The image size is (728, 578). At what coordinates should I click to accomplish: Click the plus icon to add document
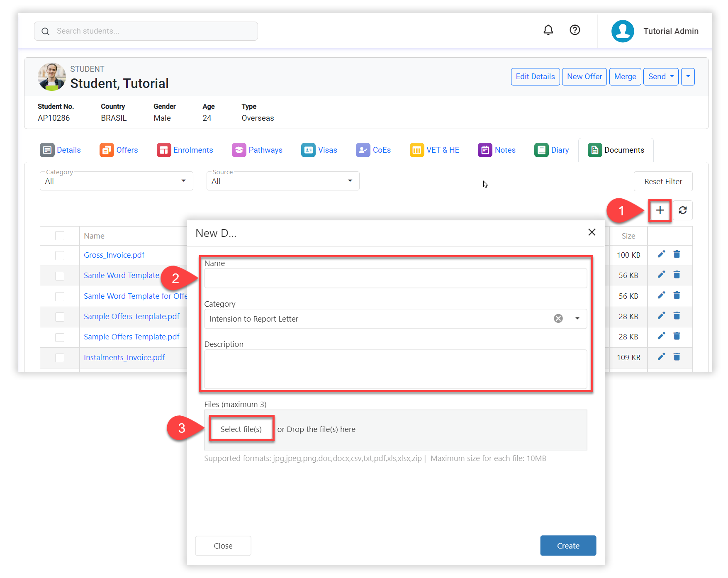[660, 210]
